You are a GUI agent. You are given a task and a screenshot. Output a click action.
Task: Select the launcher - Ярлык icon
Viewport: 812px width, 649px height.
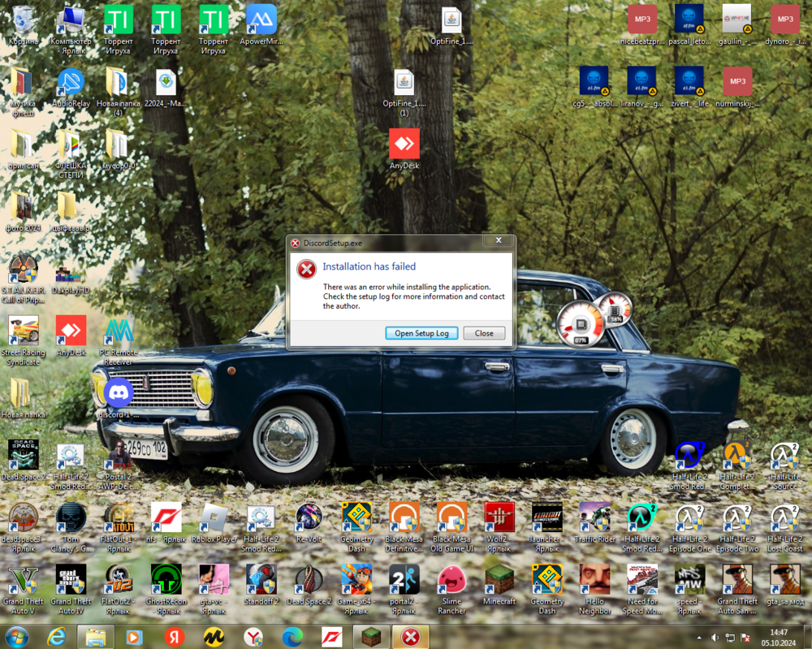(546, 527)
